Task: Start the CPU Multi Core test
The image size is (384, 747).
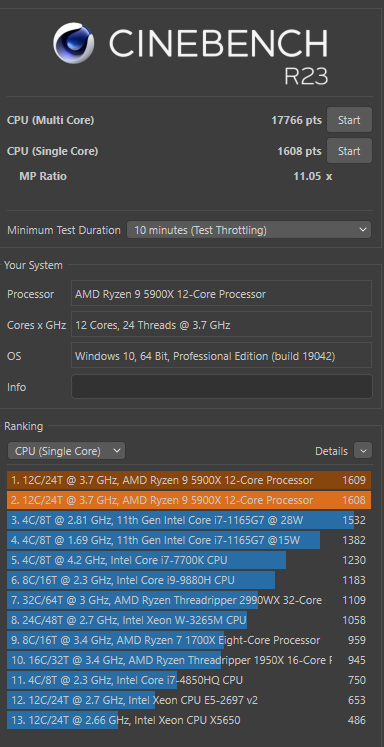Action: click(349, 120)
